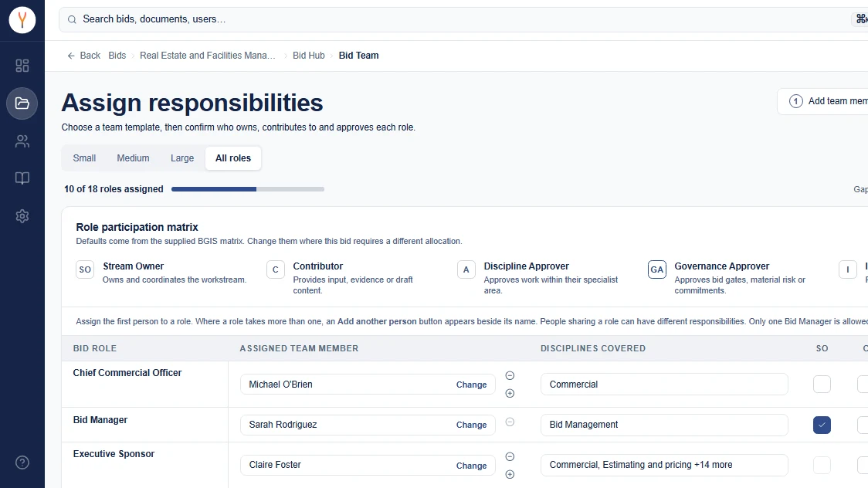This screenshot has height=488, width=868.
Task: Open the settings gear icon in sidebar
Action: (x=22, y=215)
